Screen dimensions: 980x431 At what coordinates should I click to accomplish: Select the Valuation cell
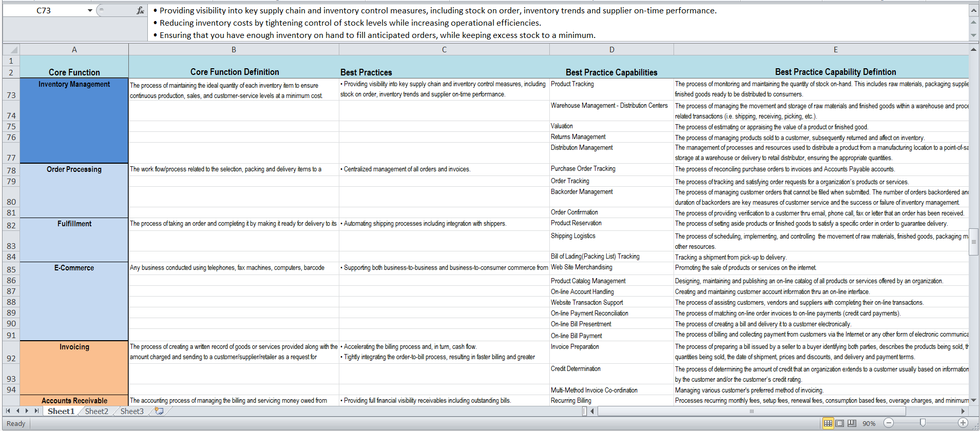point(611,126)
